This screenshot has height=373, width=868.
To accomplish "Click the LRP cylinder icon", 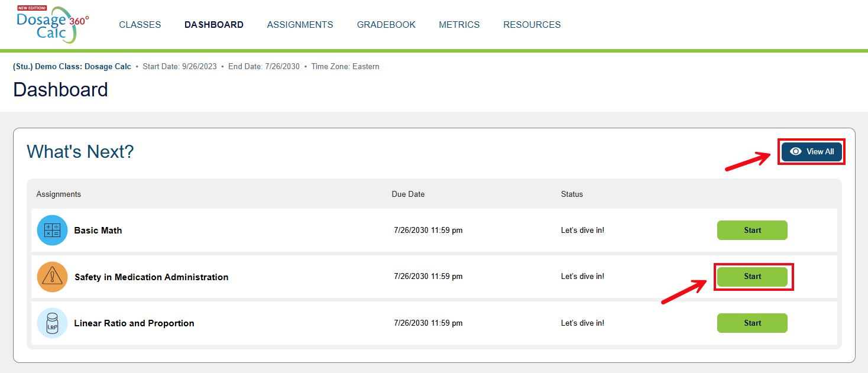I will 52,323.
